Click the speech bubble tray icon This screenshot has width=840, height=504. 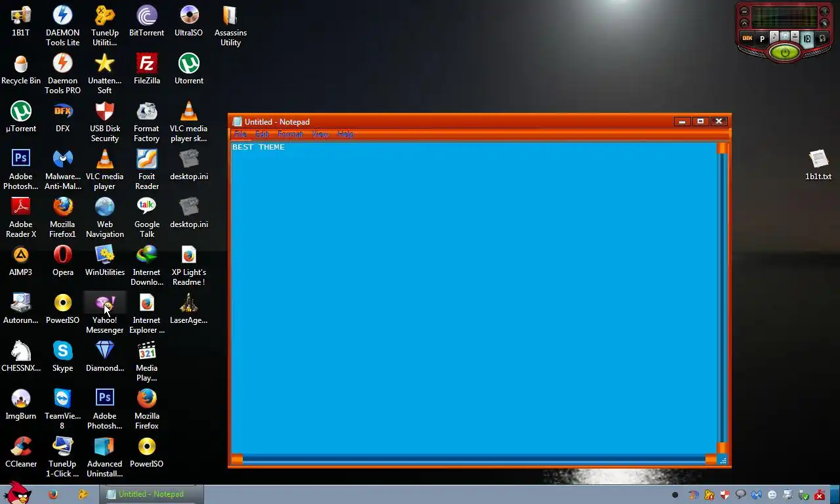tap(741, 495)
